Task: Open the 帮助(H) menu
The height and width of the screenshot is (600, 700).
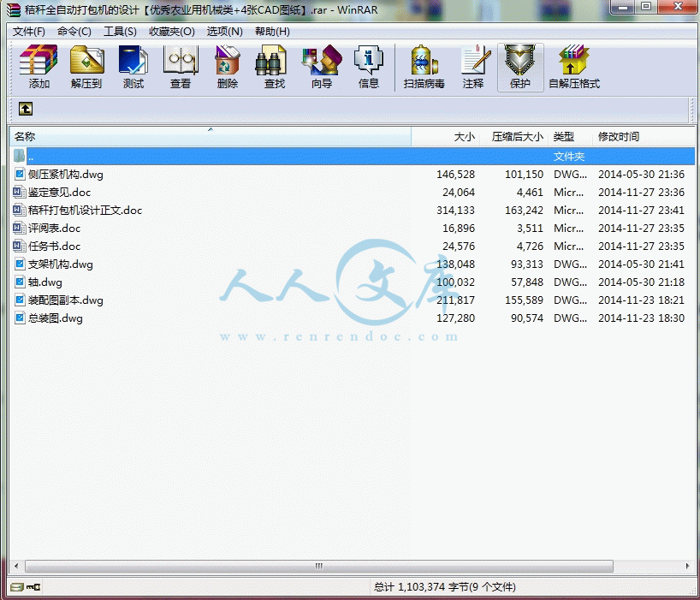Action: coord(272,32)
